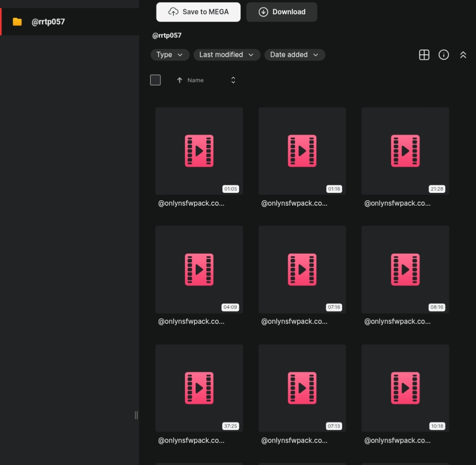Select the @rrtp057 folder in sidebar tree
The image size is (476, 465).
(70, 22)
